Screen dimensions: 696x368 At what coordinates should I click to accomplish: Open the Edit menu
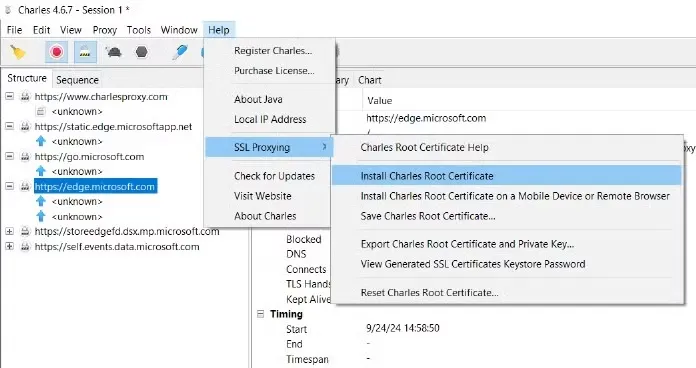[41, 30]
